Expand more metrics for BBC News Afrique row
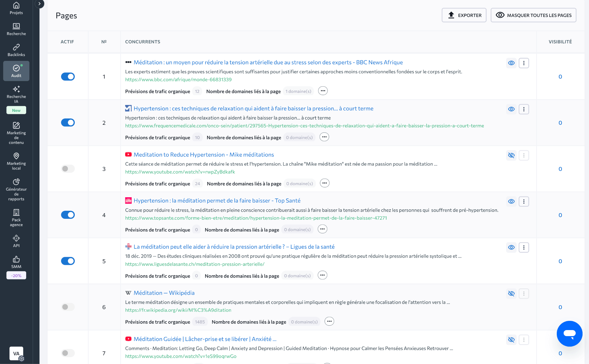This screenshot has height=364, width=589. (x=323, y=91)
